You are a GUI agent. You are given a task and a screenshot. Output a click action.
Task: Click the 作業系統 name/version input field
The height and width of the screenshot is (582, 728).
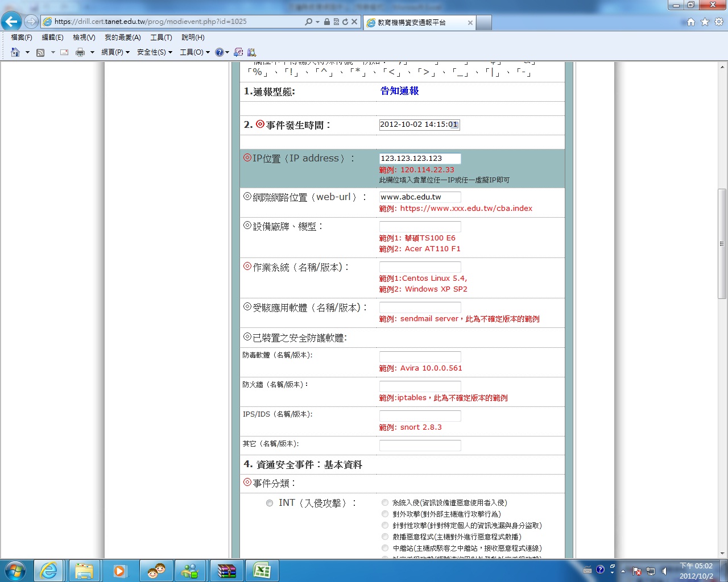(420, 267)
